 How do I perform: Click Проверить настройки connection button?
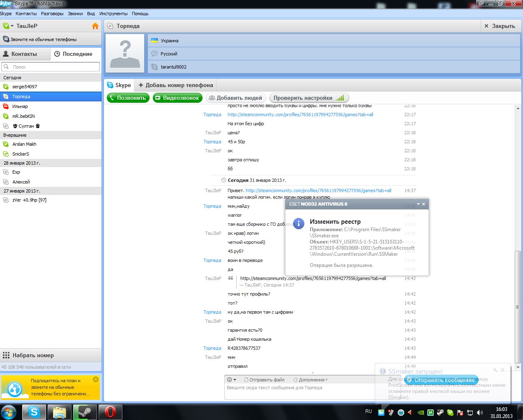coord(309,98)
